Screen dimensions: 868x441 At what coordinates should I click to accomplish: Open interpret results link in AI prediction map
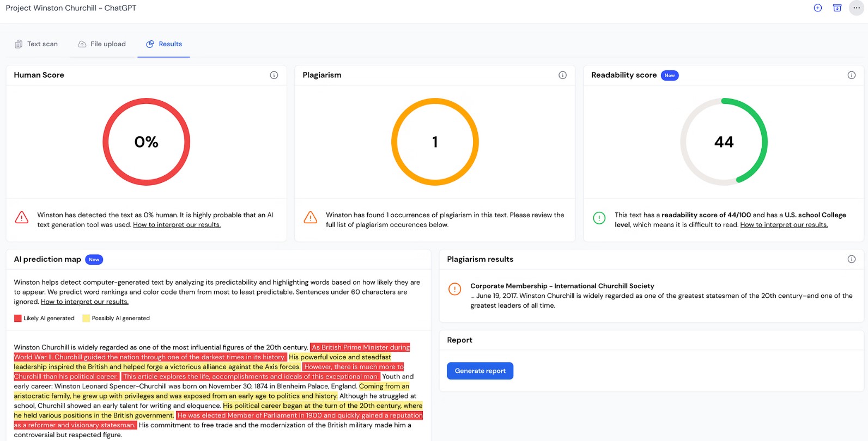84,302
